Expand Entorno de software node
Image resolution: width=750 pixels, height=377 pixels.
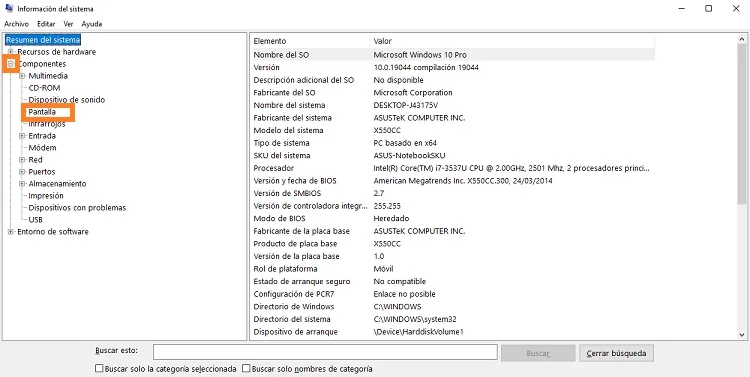11,232
